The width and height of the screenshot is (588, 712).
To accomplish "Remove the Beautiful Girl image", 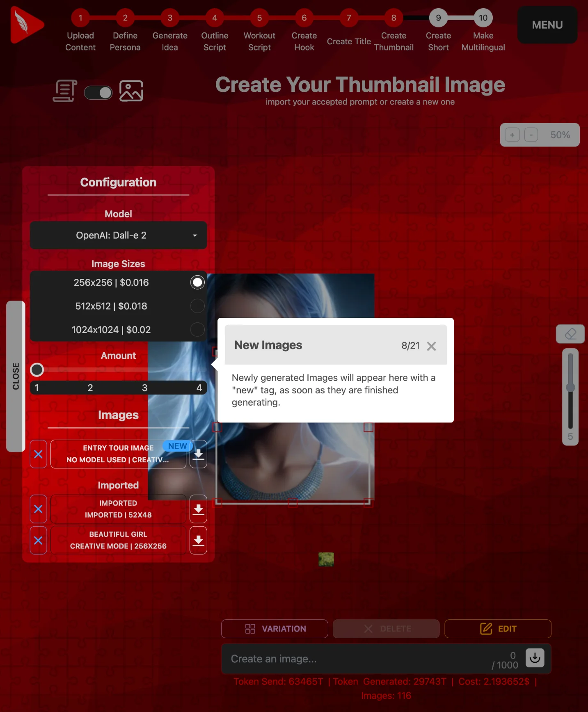I will (x=38, y=541).
